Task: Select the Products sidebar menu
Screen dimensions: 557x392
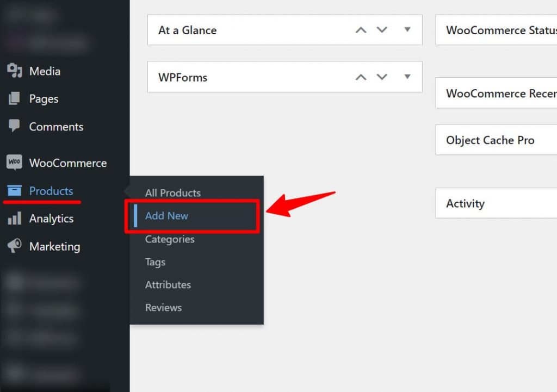Action: [x=51, y=191]
